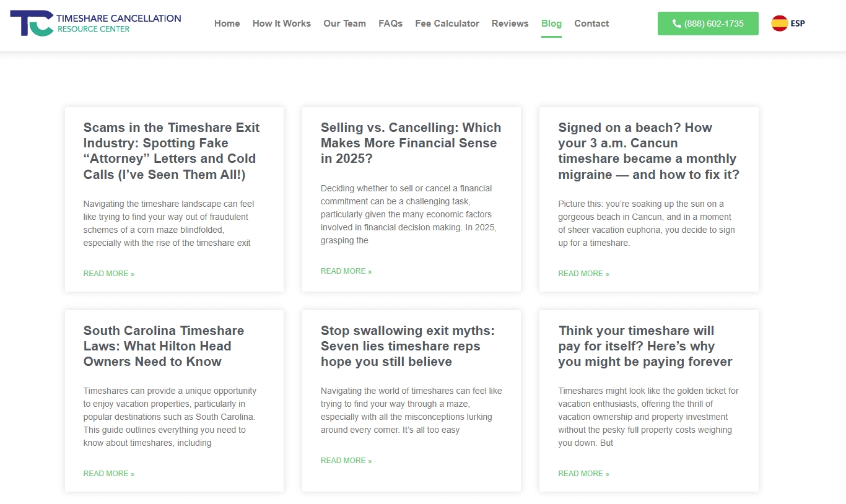Open the Think your timeshare will pay article

click(x=645, y=346)
